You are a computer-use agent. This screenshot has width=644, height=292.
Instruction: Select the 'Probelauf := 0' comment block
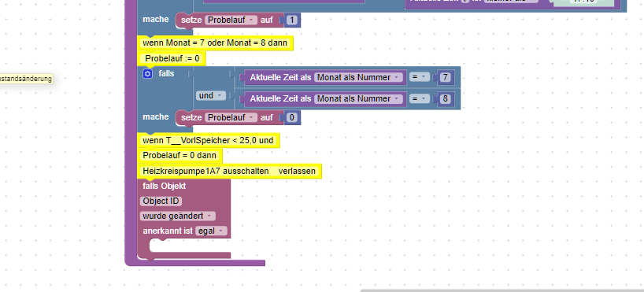(x=172, y=59)
